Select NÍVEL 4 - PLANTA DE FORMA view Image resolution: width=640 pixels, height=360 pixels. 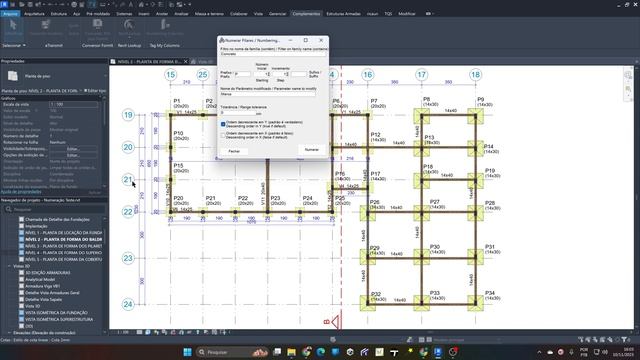[x=63, y=253]
